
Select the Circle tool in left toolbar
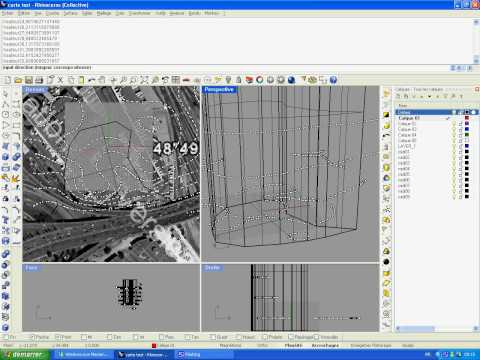6,115
